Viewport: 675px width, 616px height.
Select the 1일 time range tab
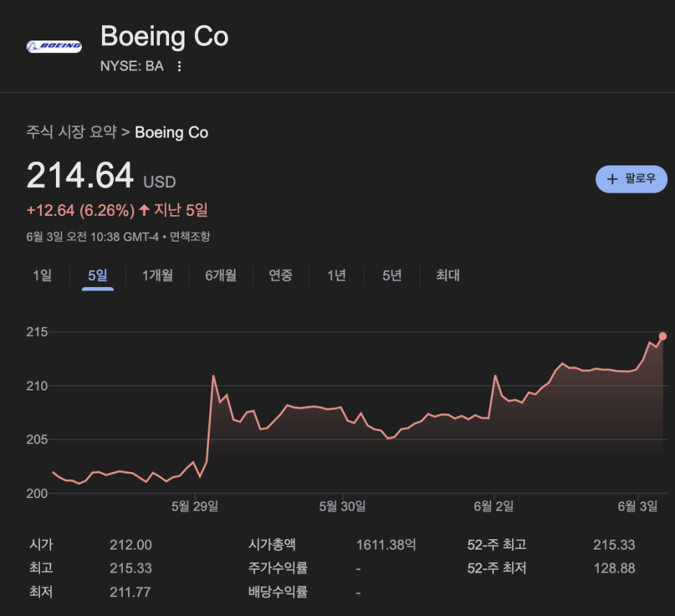42,275
